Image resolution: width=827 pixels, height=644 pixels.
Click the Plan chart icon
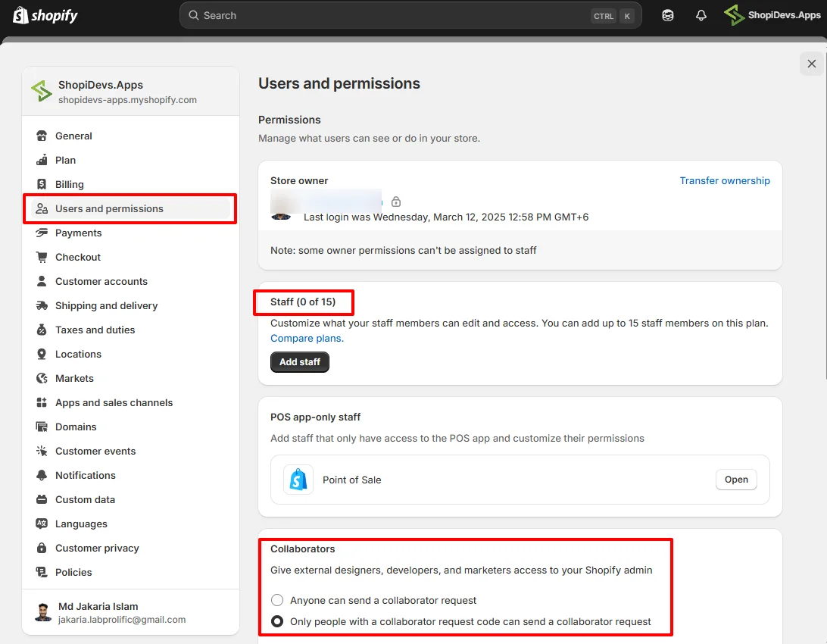click(42, 161)
